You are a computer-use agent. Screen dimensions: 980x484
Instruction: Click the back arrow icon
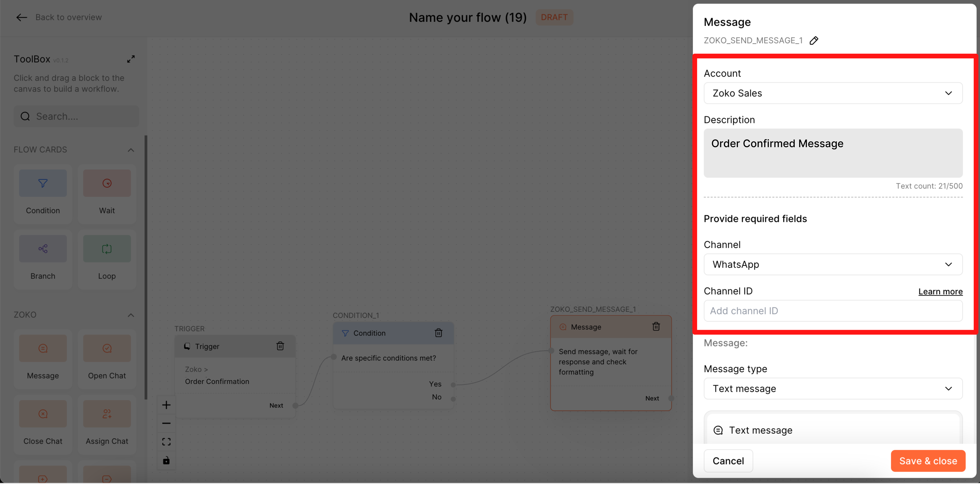(x=21, y=17)
